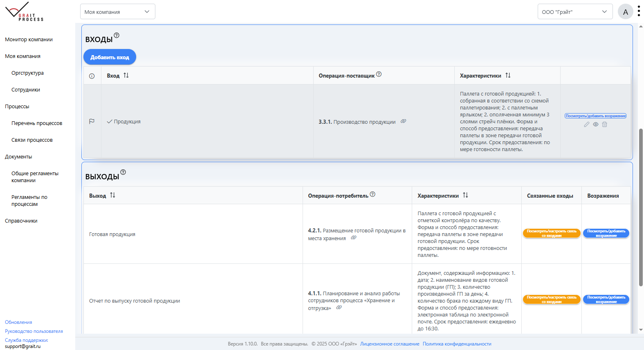The image size is (644, 350).
Task: Click 4.1.1. Планирование и анализ operation
Action: (354, 301)
